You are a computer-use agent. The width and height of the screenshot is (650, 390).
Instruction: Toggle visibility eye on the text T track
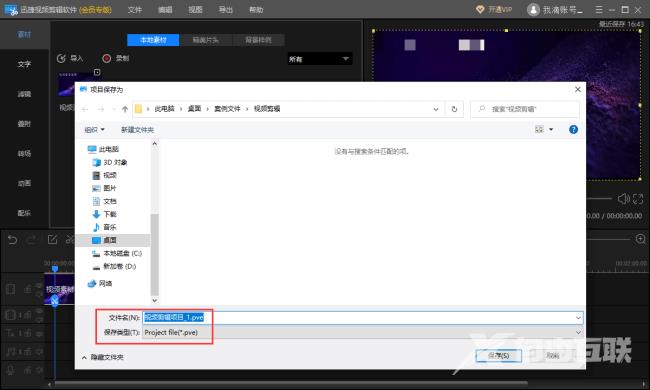click(39, 333)
